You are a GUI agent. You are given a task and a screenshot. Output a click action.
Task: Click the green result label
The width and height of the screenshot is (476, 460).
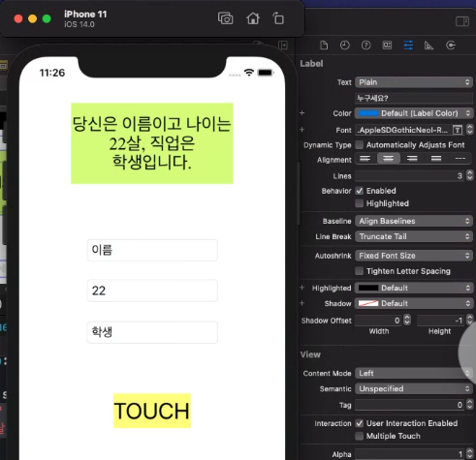click(x=152, y=143)
